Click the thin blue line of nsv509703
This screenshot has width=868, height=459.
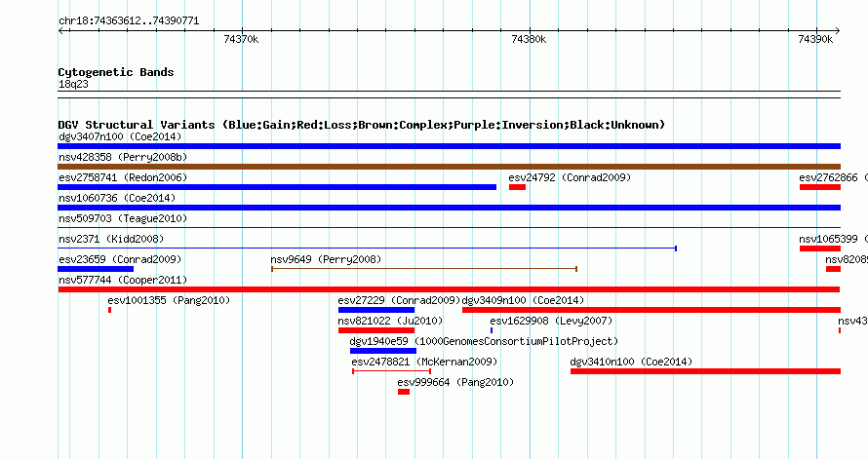pos(449,228)
